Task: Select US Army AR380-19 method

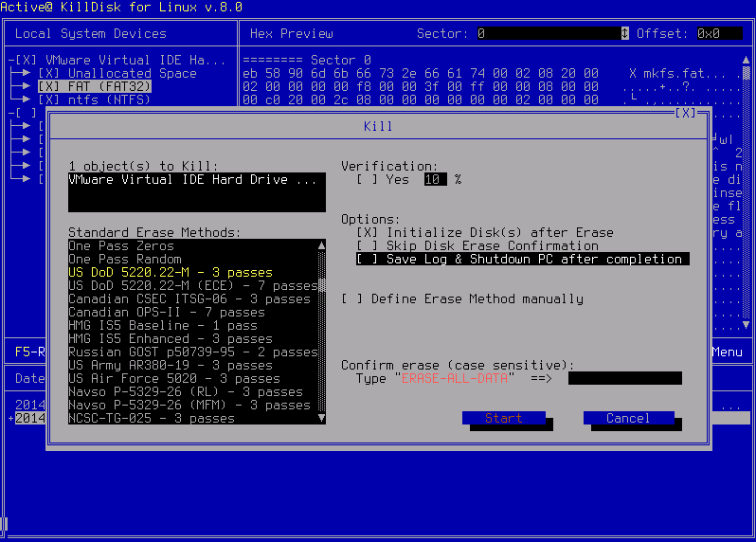Action: click(x=193, y=365)
